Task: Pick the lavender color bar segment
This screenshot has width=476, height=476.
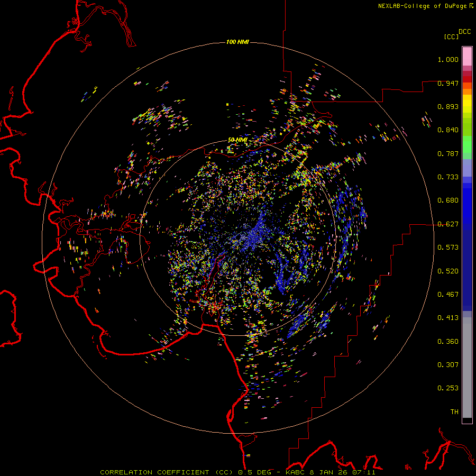Action: click(x=467, y=169)
